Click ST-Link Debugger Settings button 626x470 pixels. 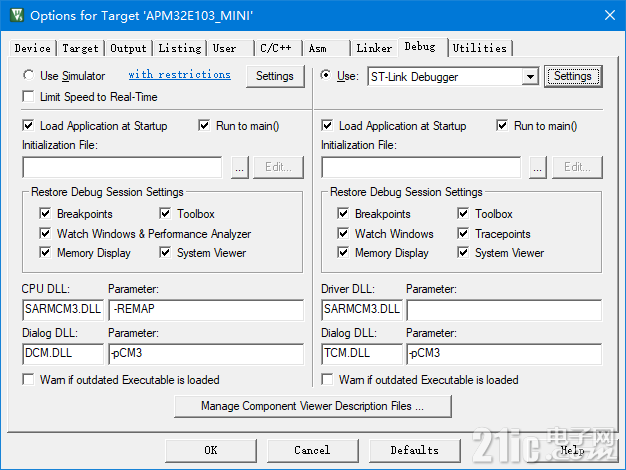pyautogui.click(x=573, y=76)
